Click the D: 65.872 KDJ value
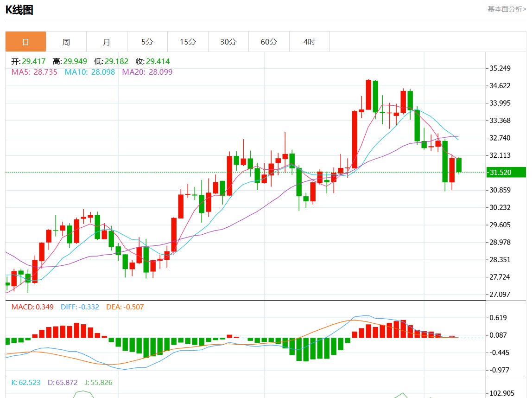Screen dimensions: 532x398 63,382
